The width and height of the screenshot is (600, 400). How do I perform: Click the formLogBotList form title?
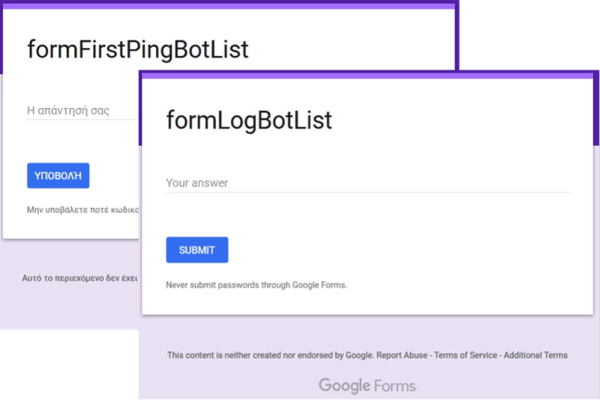tap(249, 120)
